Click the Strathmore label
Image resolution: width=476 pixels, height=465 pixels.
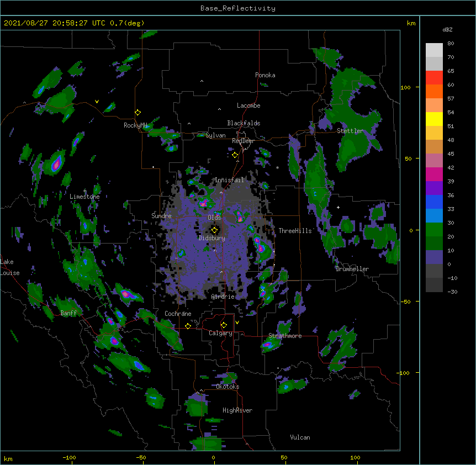coord(285,336)
